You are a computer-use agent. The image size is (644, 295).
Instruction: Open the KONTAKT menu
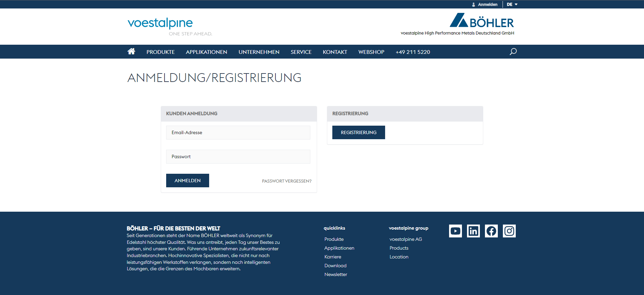335,52
